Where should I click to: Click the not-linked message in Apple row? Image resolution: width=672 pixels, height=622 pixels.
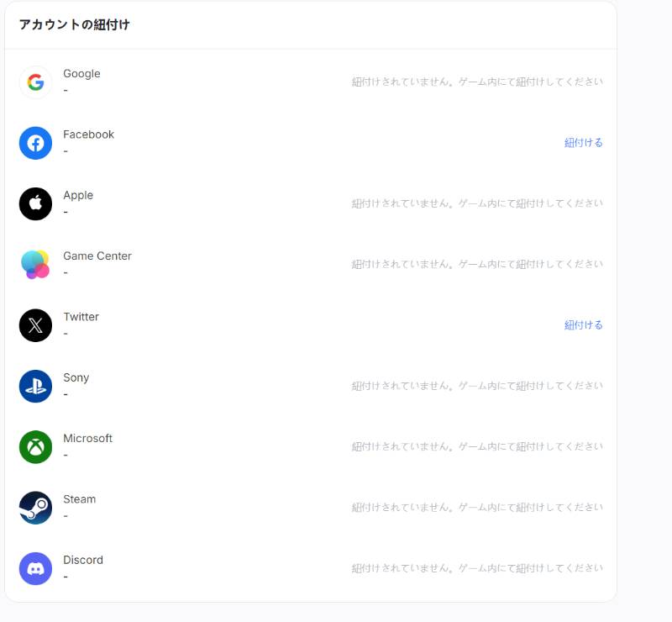coord(477,203)
